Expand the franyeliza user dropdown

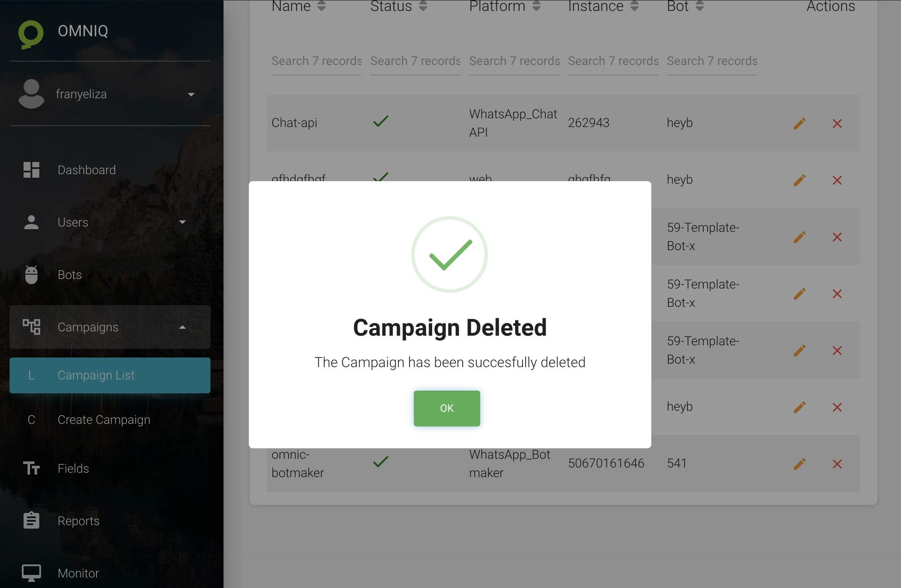[191, 94]
